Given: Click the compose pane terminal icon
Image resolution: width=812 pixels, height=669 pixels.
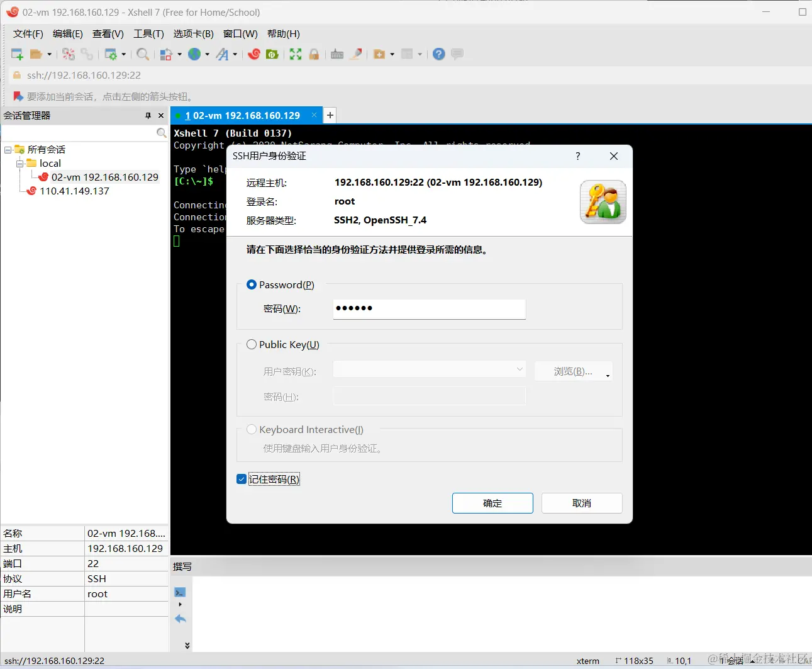Looking at the screenshot, I should [x=180, y=592].
